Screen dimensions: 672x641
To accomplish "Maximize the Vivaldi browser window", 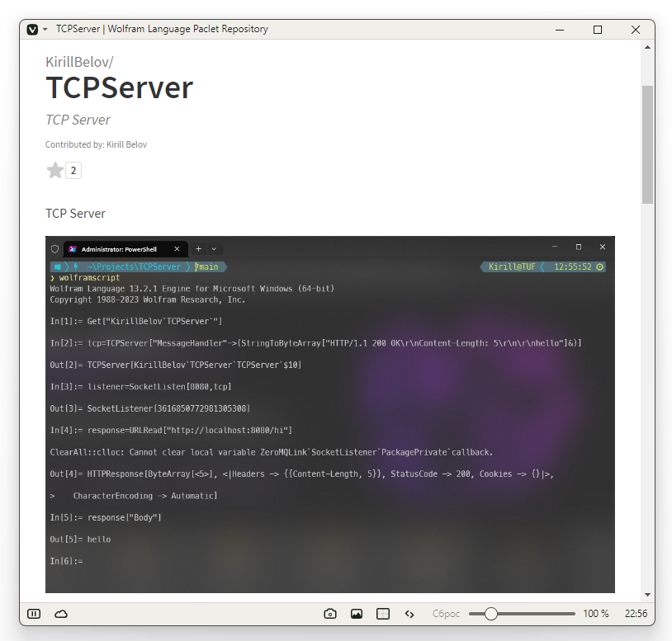I will tap(598, 30).
